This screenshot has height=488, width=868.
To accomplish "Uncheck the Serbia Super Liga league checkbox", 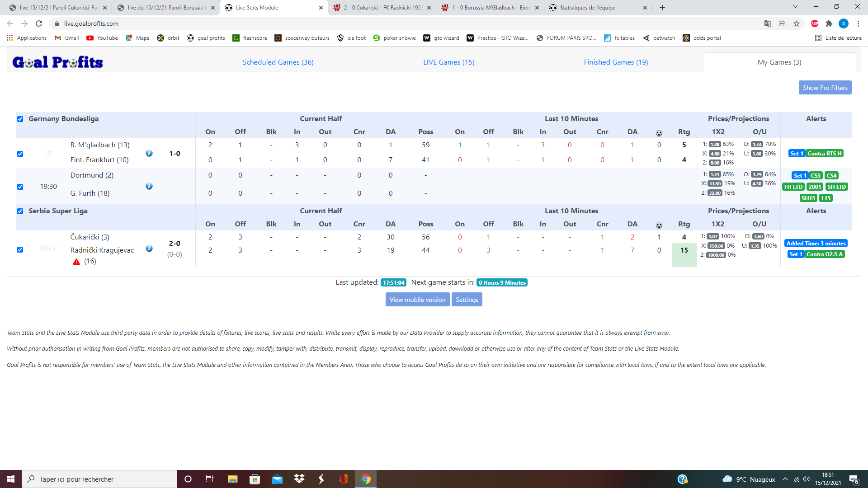I will click(20, 211).
